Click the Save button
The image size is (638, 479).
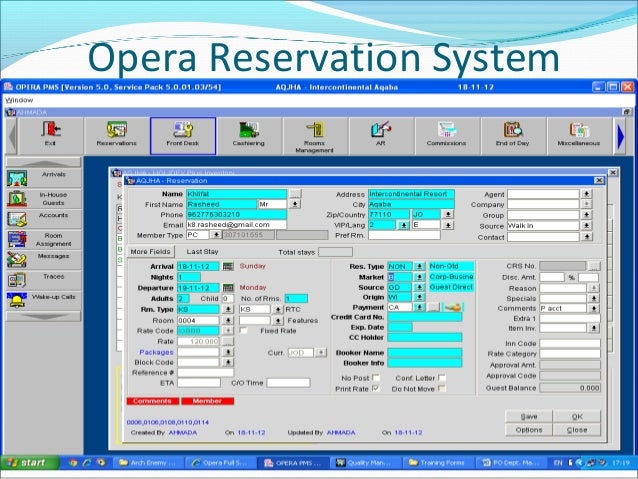pos(529,417)
